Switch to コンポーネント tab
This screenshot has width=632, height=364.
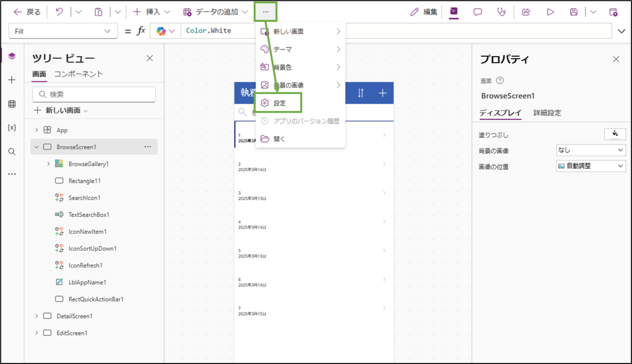coord(78,74)
